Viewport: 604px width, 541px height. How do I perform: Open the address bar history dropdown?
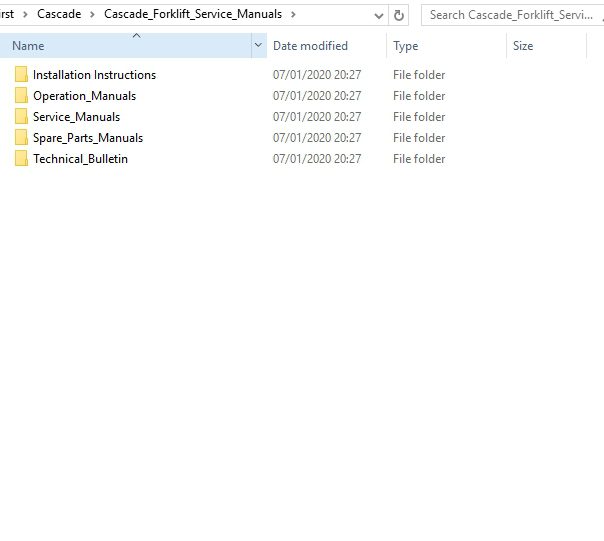[x=379, y=15]
